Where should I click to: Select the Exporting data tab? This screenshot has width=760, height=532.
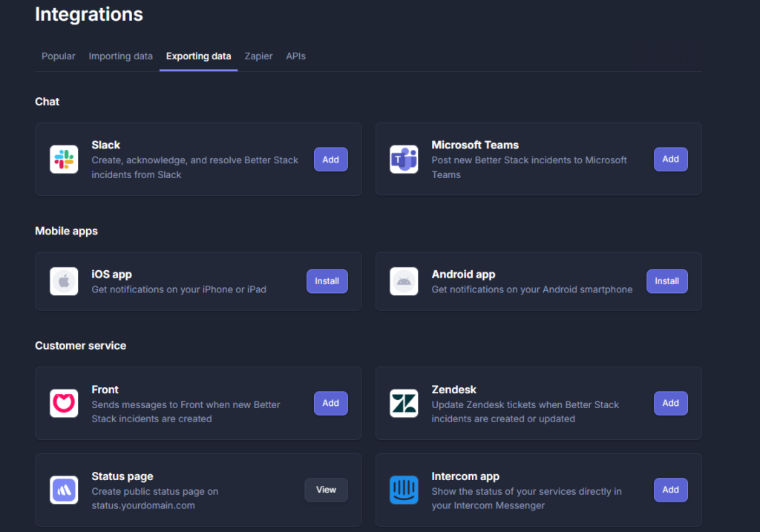coord(198,56)
